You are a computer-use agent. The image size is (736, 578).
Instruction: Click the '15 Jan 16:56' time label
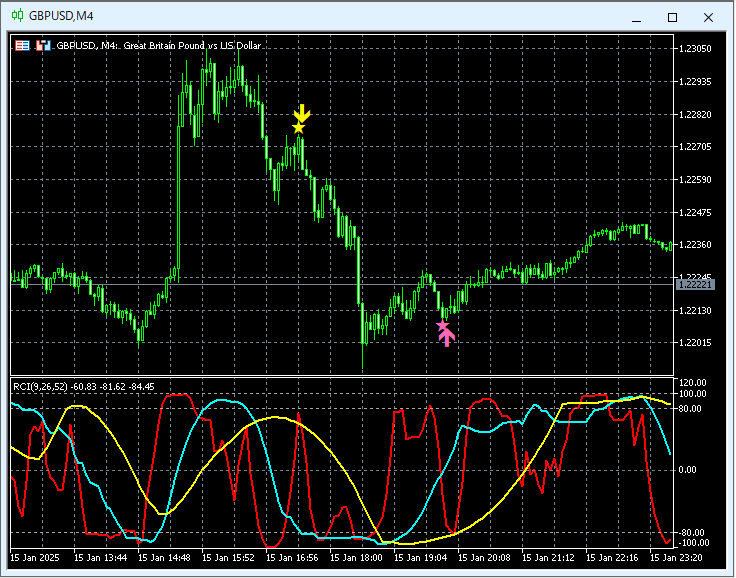point(292,557)
